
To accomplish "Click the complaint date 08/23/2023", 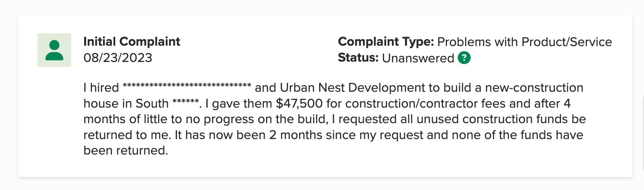I will pos(118,58).
